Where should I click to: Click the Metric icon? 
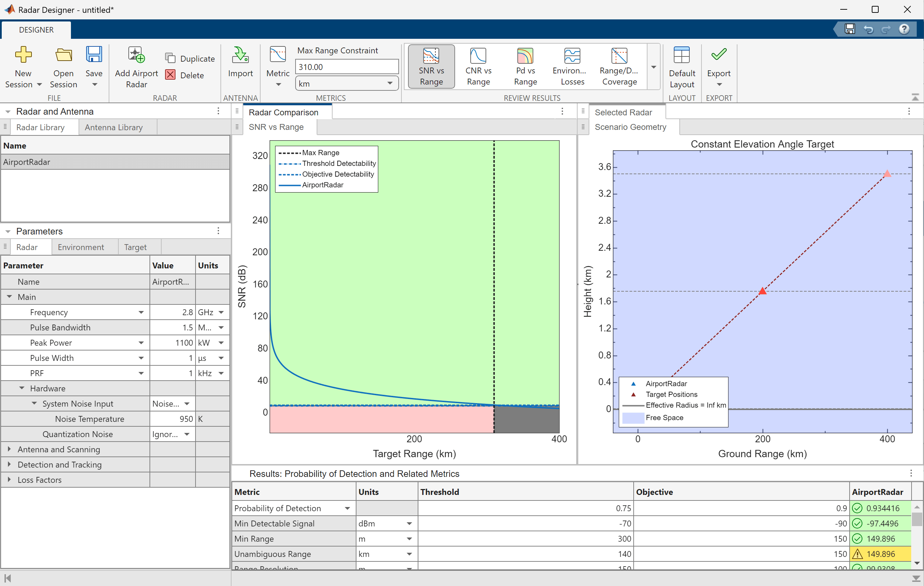click(x=278, y=55)
